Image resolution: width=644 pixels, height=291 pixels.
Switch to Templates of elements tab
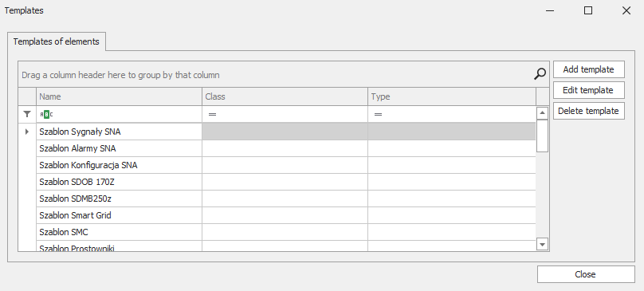(x=57, y=41)
